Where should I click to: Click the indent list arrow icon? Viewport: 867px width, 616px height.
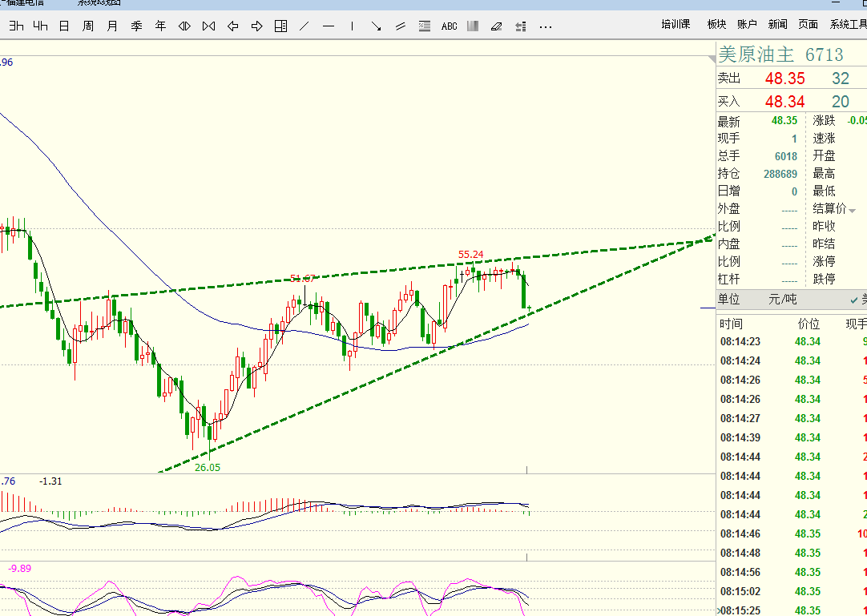(x=520, y=26)
